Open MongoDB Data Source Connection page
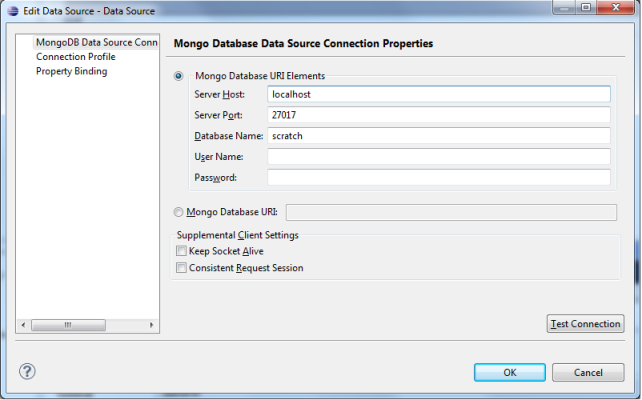The width and height of the screenshot is (642, 400). pos(96,43)
